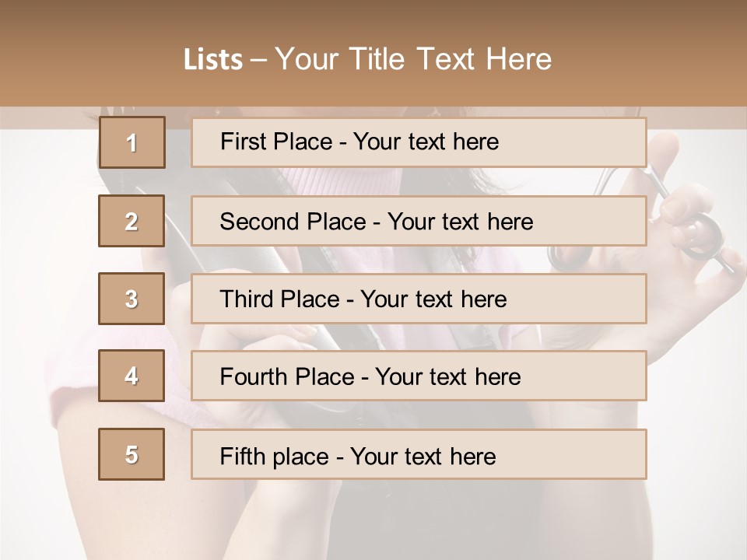The image size is (747, 560).
Task: Select the Fourth Place text bar
Action: point(419,376)
